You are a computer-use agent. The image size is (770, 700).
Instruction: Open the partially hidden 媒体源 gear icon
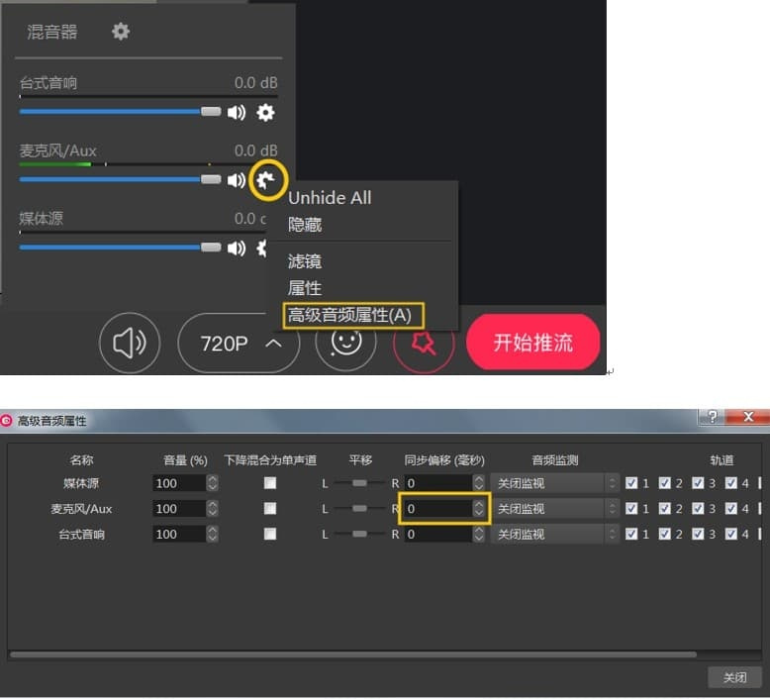click(x=262, y=249)
